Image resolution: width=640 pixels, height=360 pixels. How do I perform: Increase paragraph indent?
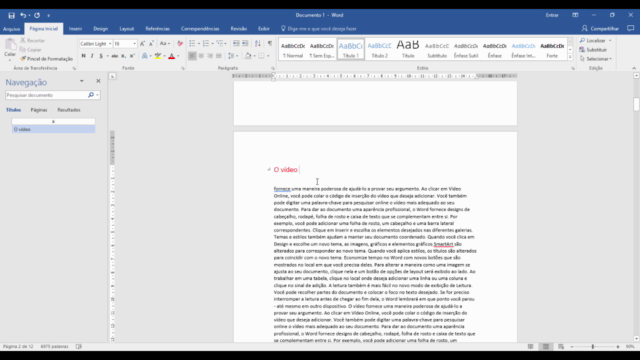[x=245, y=44]
